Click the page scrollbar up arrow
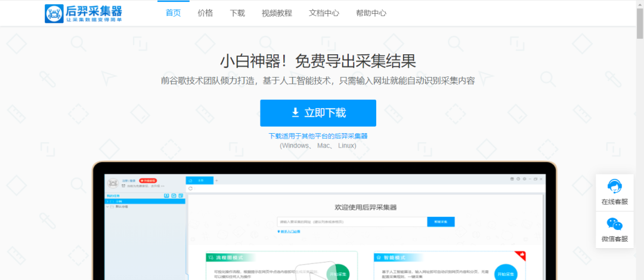The width and height of the screenshot is (644, 280). click(640, 4)
